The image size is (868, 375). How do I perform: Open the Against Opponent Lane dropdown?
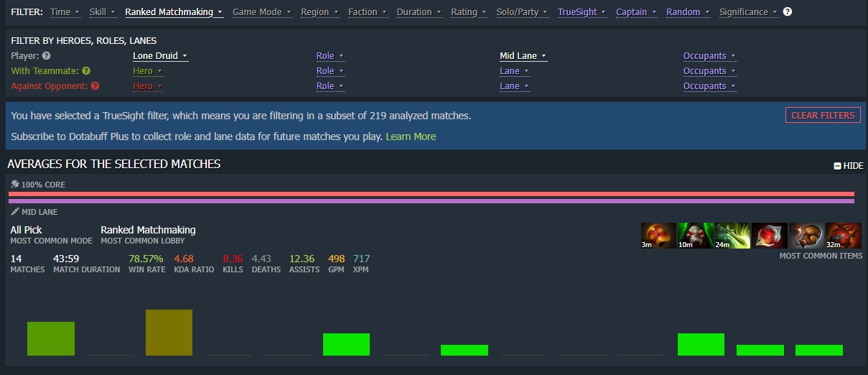tap(515, 86)
